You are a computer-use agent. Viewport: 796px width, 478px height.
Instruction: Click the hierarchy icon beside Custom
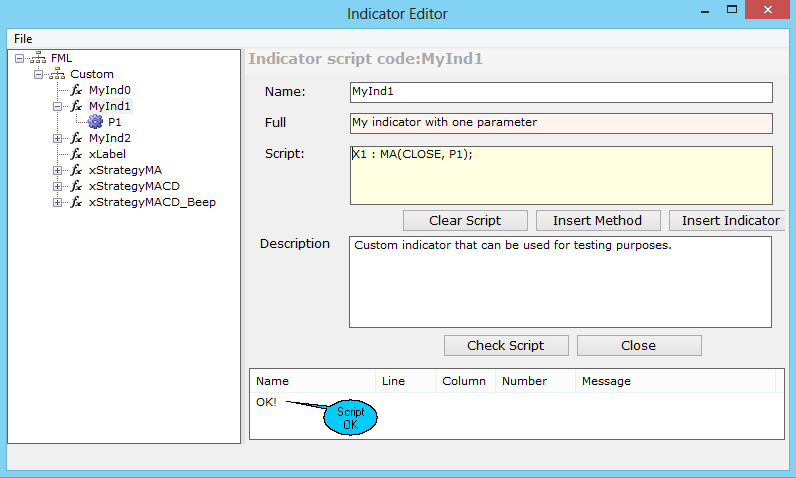pyautogui.click(x=57, y=74)
